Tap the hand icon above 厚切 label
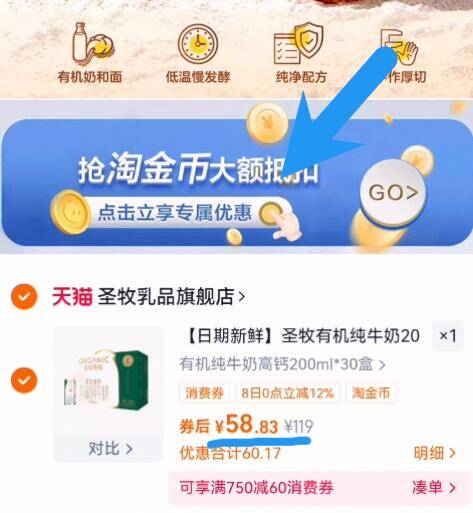This screenshot has width=473, height=513. tap(399, 47)
